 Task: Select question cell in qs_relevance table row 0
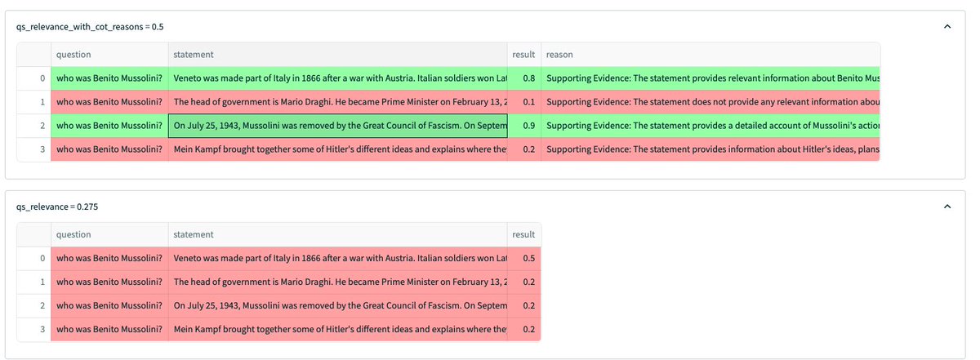pyautogui.click(x=109, y=258)
